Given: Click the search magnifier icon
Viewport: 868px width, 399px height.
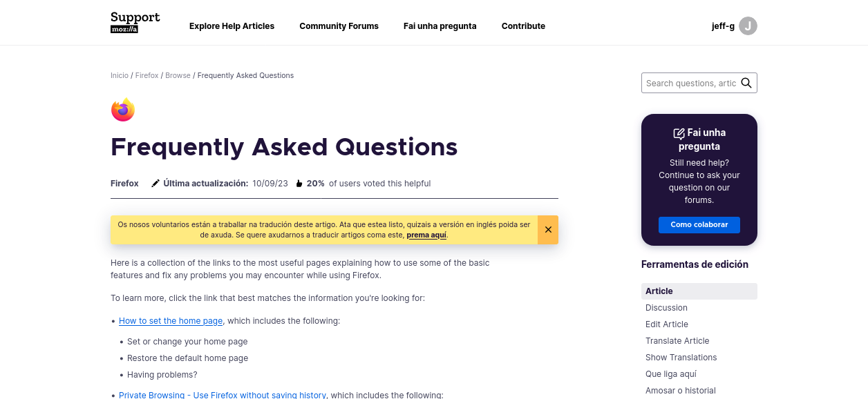Looking at the screenshot, I should (746, 83).
